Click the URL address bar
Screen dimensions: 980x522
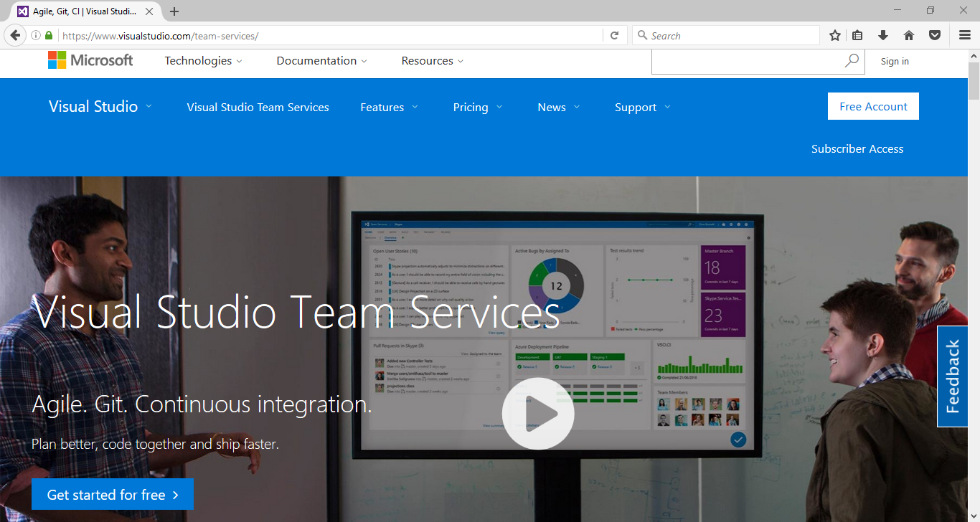[330, 35]
